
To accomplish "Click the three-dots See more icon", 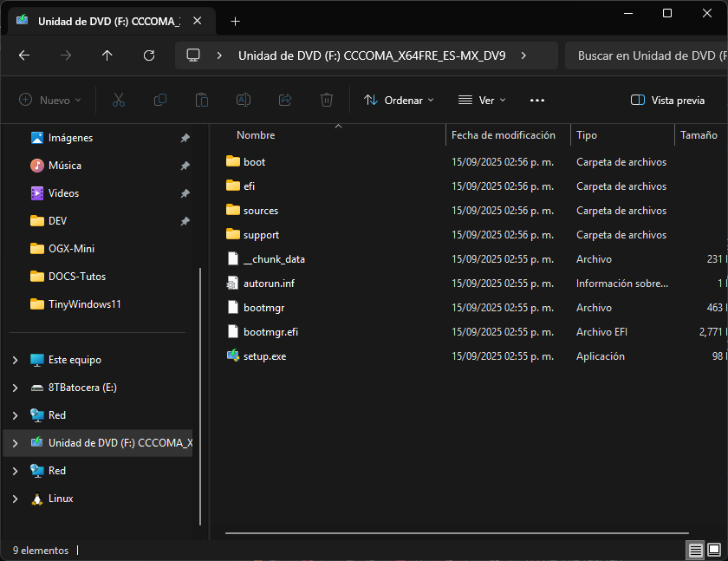I will click(x=537, y=101).
